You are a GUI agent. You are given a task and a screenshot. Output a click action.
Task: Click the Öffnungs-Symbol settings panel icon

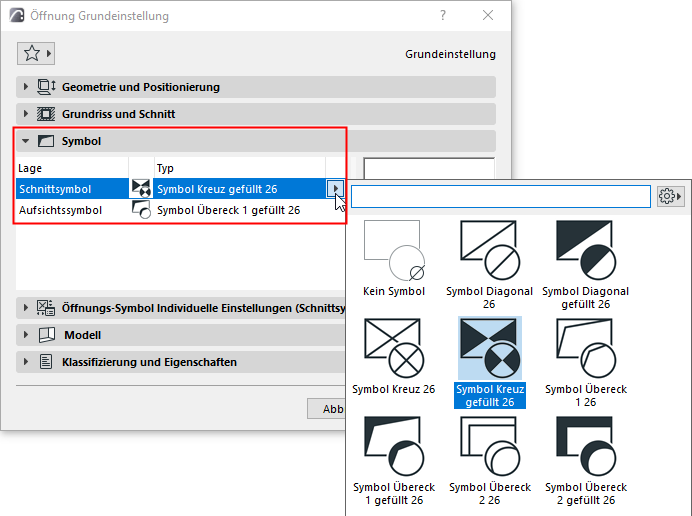coord(46,308)
